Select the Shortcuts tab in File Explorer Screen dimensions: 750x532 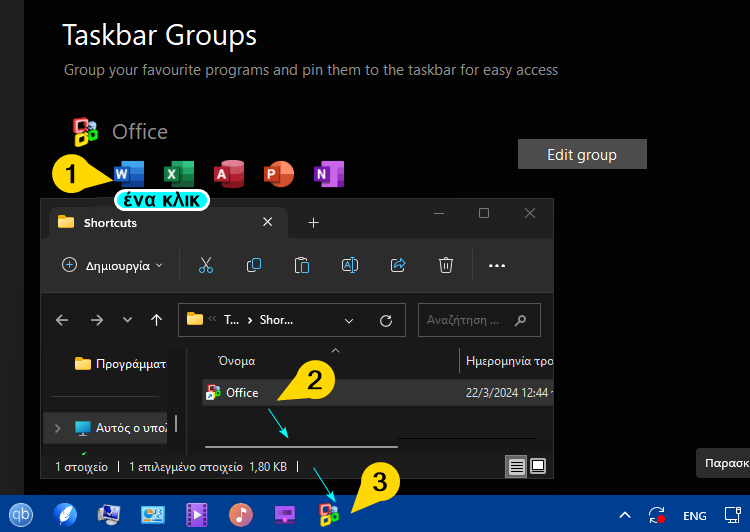[x=168, y=222]
